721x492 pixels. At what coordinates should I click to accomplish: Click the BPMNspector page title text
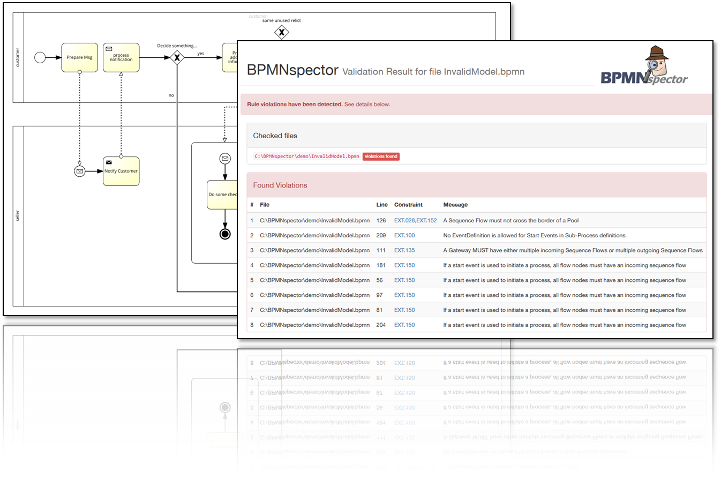(292, 70)
